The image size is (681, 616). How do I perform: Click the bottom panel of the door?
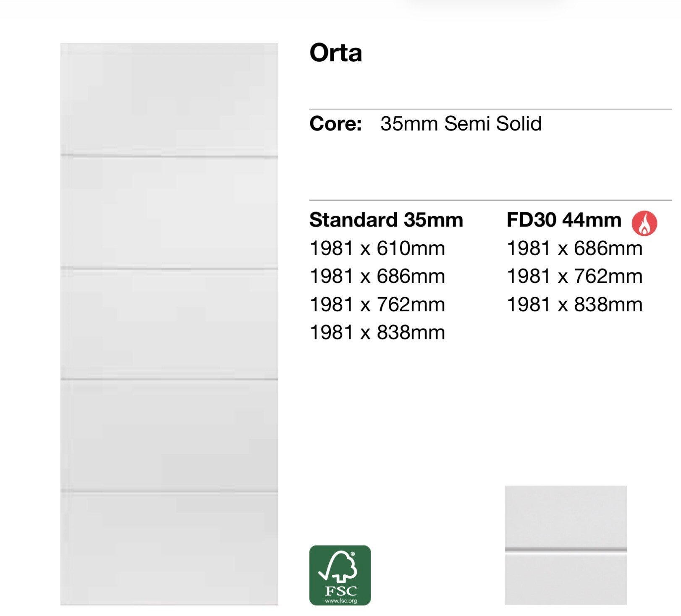point(169,549)
